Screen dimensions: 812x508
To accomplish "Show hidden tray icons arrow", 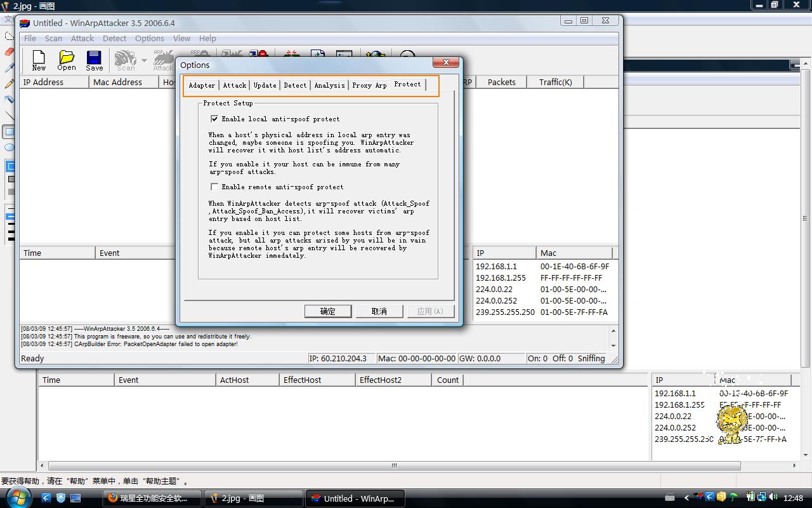I will click(x=686, y=498).
